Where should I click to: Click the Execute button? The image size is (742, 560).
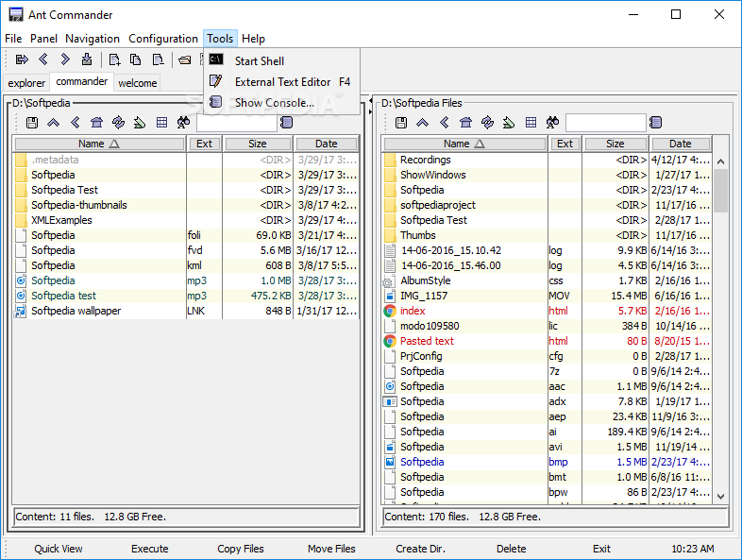pyautogui.click(x=149, y=549)
